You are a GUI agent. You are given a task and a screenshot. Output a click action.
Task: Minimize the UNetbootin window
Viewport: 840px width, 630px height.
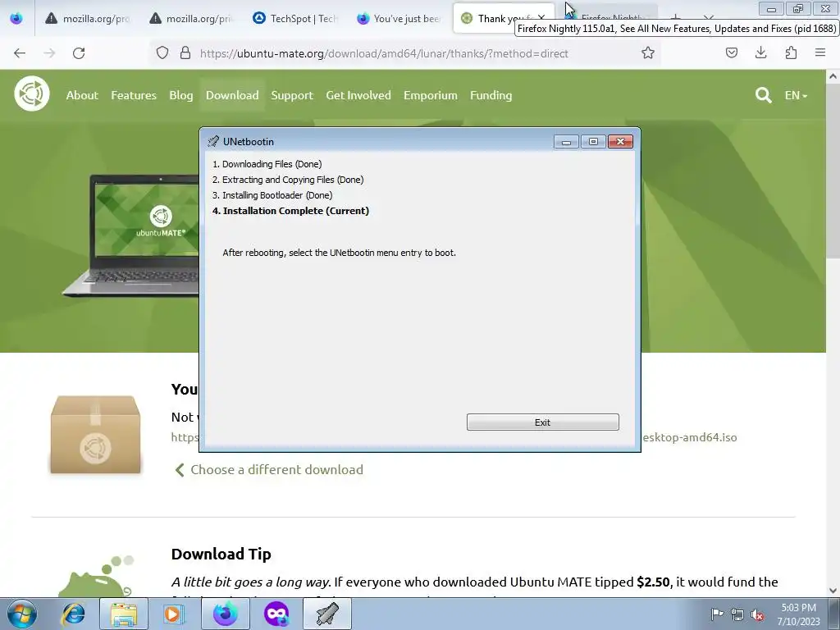[x=566, y=141]
